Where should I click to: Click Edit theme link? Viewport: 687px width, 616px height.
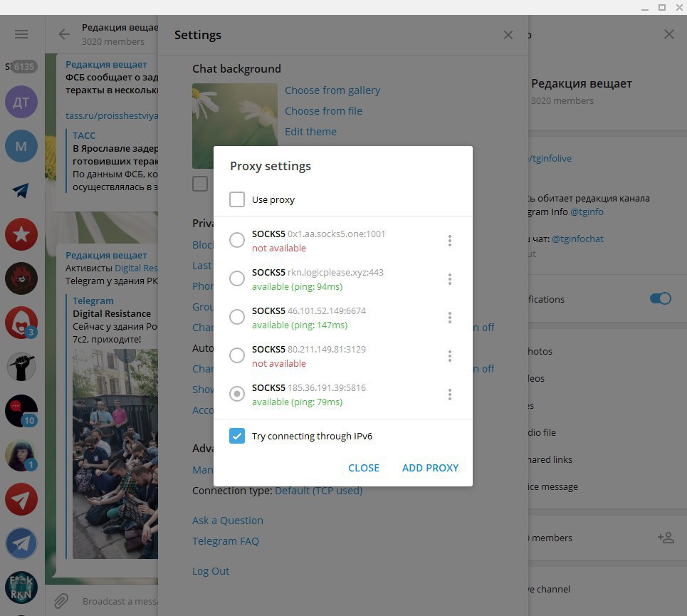[x=310, y=132]
